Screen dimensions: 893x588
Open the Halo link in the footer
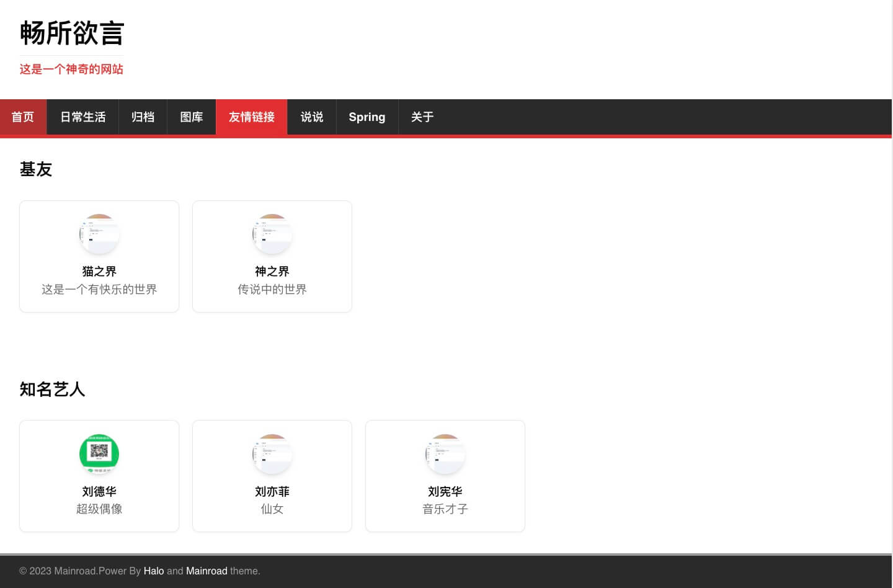pos(154,571)
